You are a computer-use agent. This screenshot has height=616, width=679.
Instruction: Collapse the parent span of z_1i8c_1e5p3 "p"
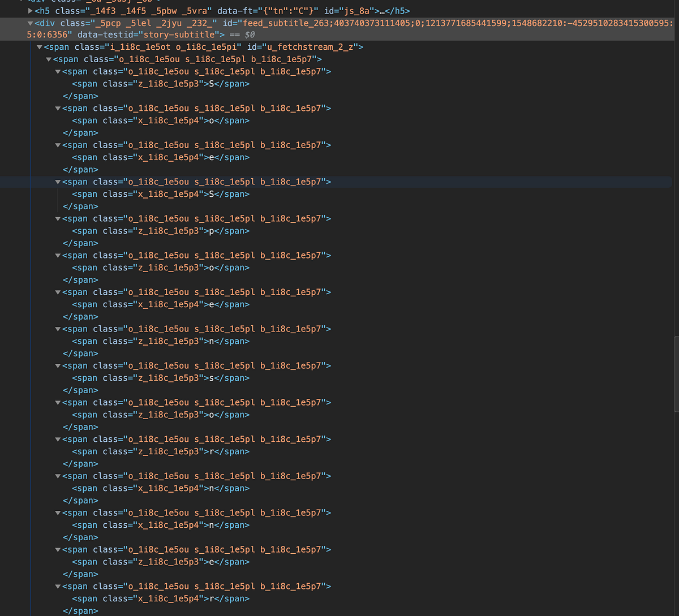(x=58, y=219)
